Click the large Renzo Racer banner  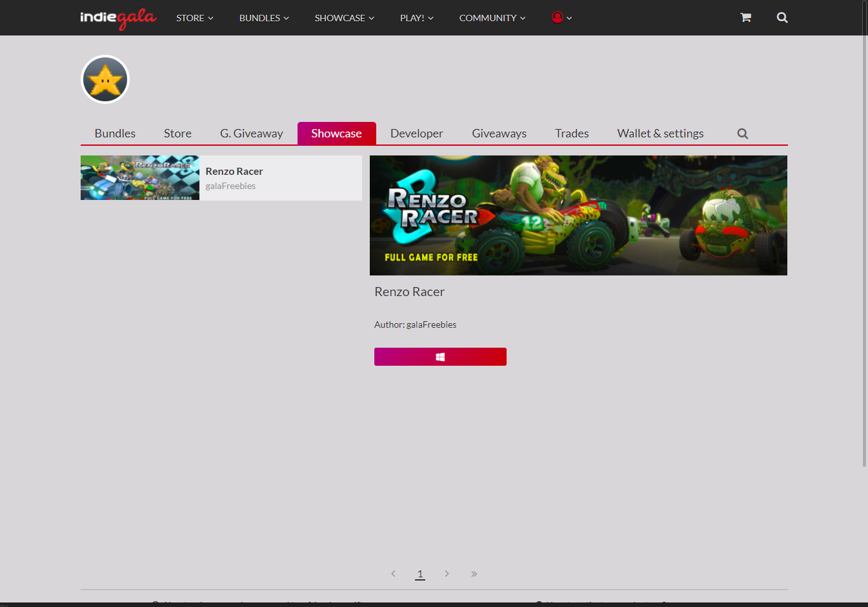coord(578,215)
